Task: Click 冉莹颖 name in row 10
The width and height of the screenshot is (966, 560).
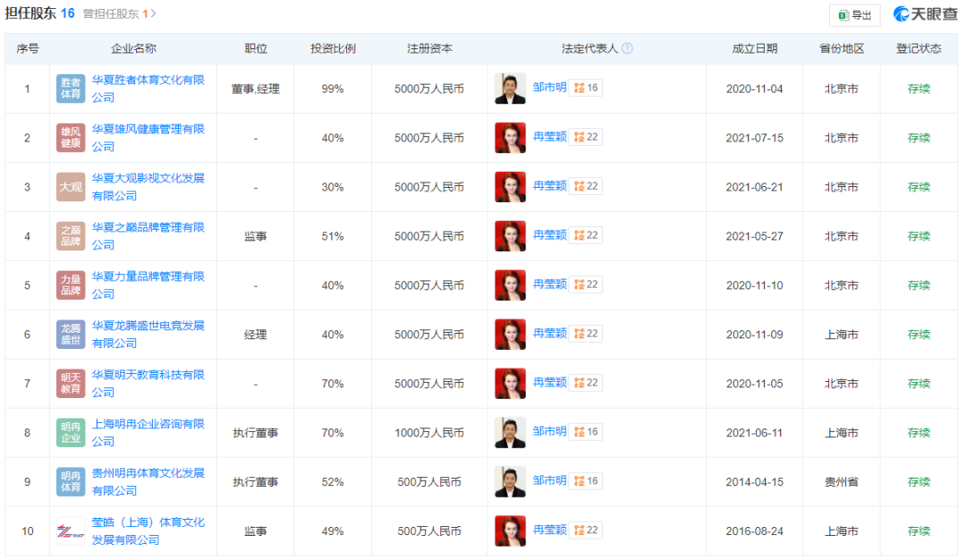Action: (x=549, y=530)
